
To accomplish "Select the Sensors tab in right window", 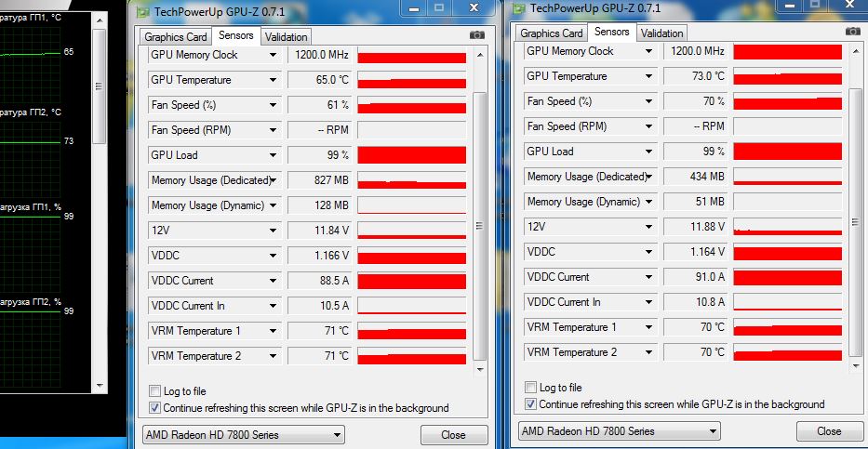I will (612, 32).
